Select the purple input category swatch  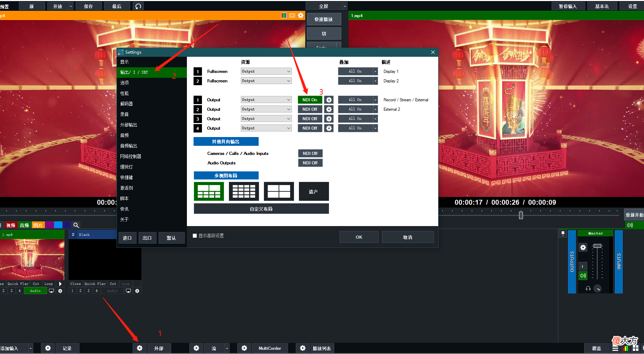tap(49, 225)
